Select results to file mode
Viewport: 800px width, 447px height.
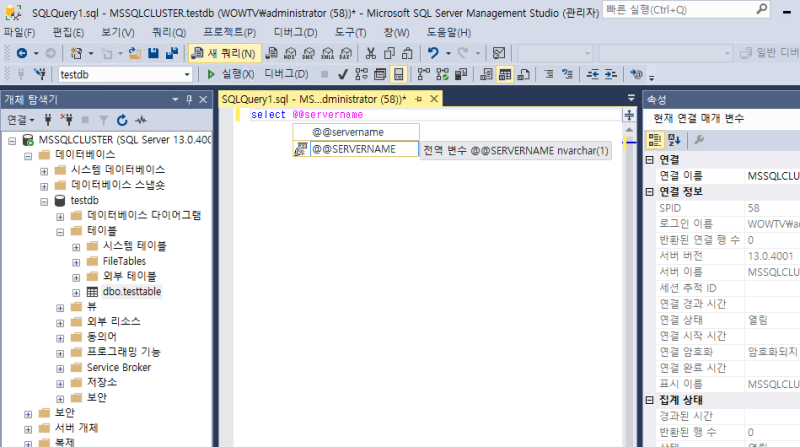[523, 74]
